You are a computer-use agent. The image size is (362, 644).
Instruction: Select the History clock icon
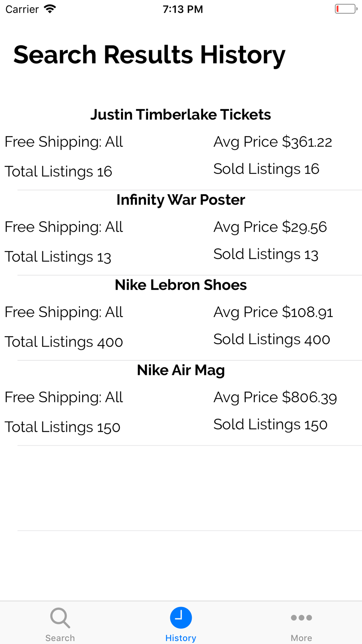(181, 618)
